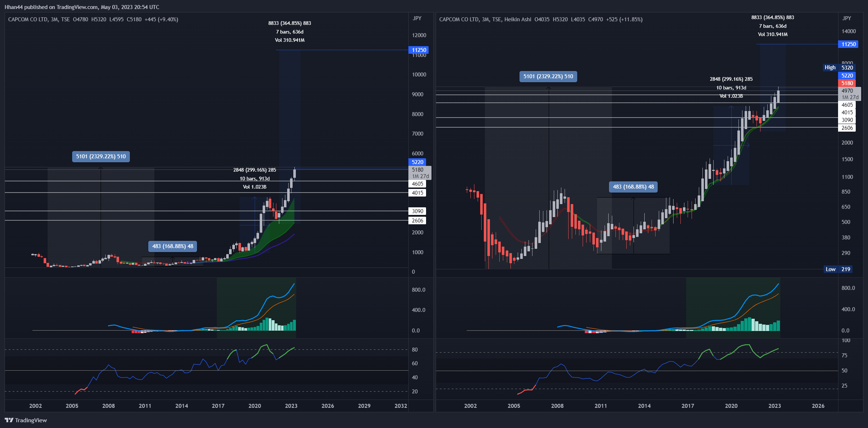The image size is (868, 428).
Task: Select the 2606 line label on the Heikin Ashi chart
Action: 847,128
